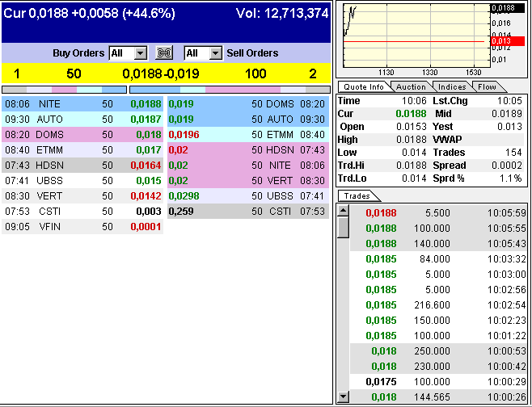This screenshot has width=532, height=407.
Task: Click the intraday price chart
Action: point(417,36)
